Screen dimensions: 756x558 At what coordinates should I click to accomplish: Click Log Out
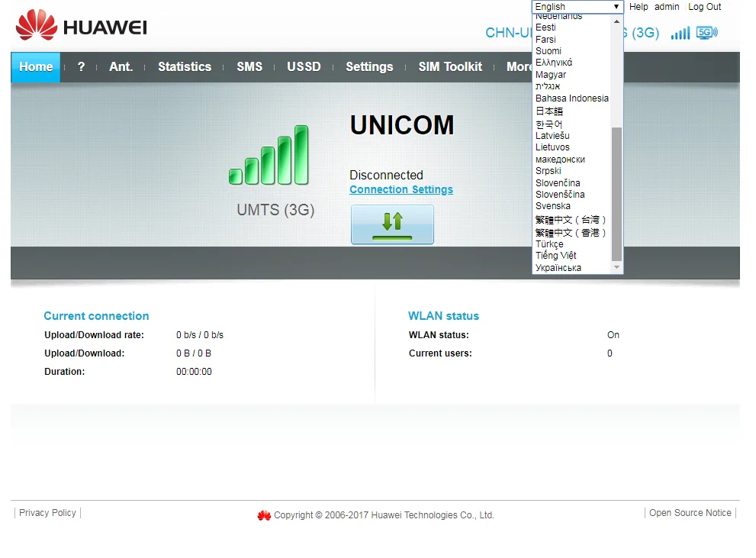pos(704,7)
